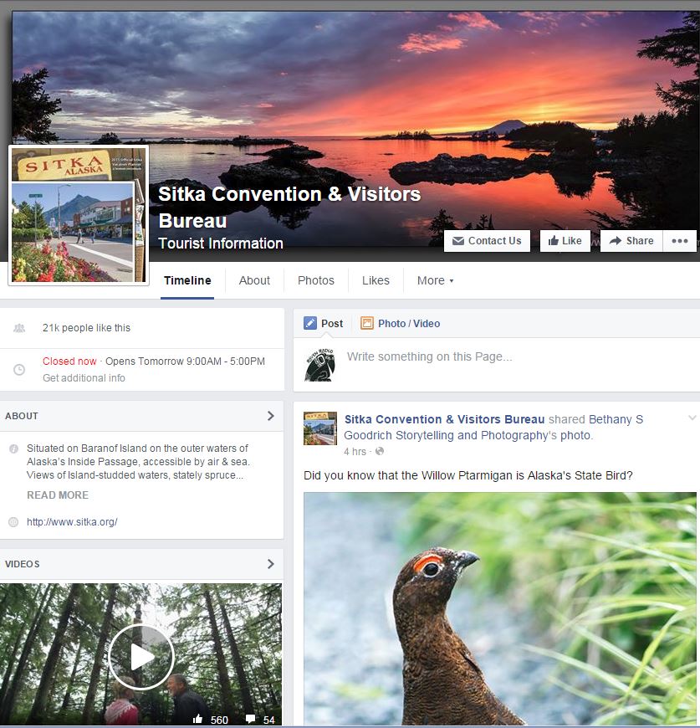The width and height of the screenshot is (700, 728).
Task: Click the video likes thumbs-up icon
Action: coord(197,719)
